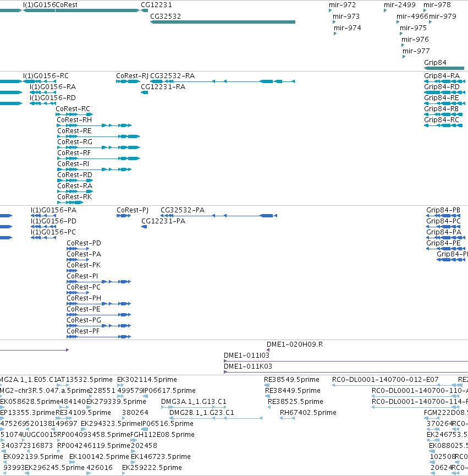Click the mir-974 feature label
Viewport: 468px width, 476px height.
347,28
